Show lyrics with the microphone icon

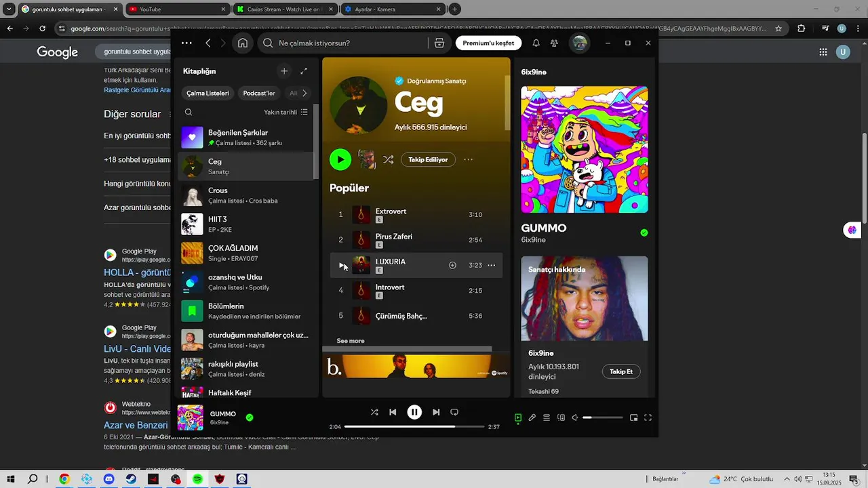(532, 418)
